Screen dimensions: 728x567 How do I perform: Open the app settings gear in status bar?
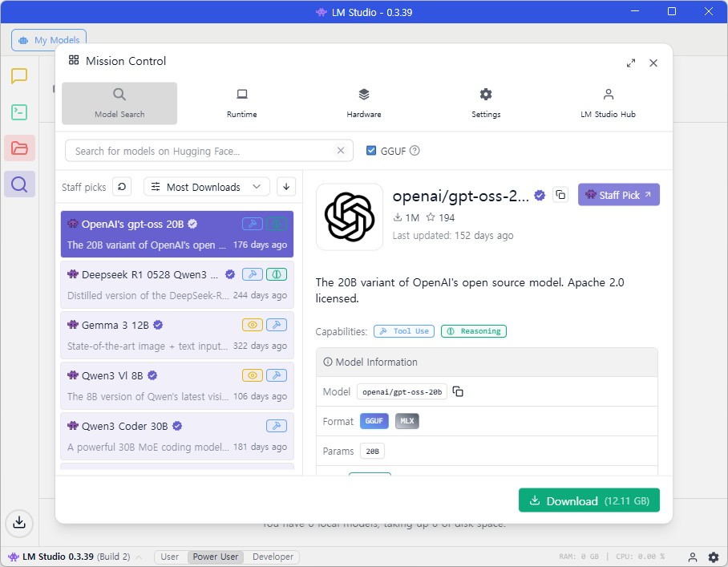(713, 557)
